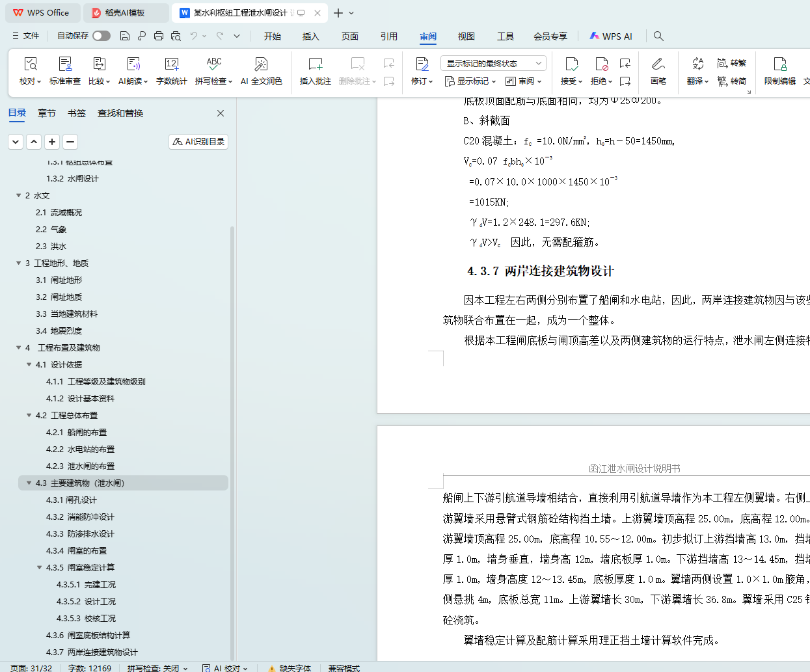Switch to the 视图 ribbon tab

[x=466, y=36]
